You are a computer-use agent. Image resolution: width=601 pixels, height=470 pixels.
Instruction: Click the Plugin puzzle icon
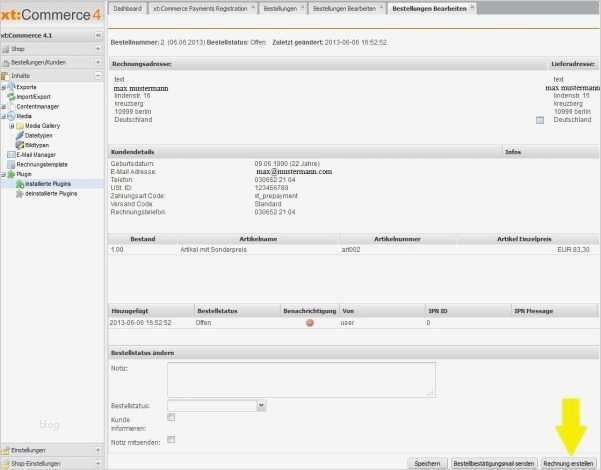pyautogui.click(x=11, y=174)
